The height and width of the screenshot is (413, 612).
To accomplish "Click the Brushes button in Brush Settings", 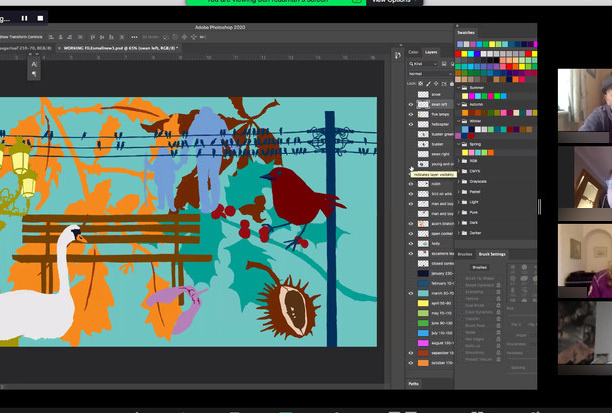I will [480, 267].
